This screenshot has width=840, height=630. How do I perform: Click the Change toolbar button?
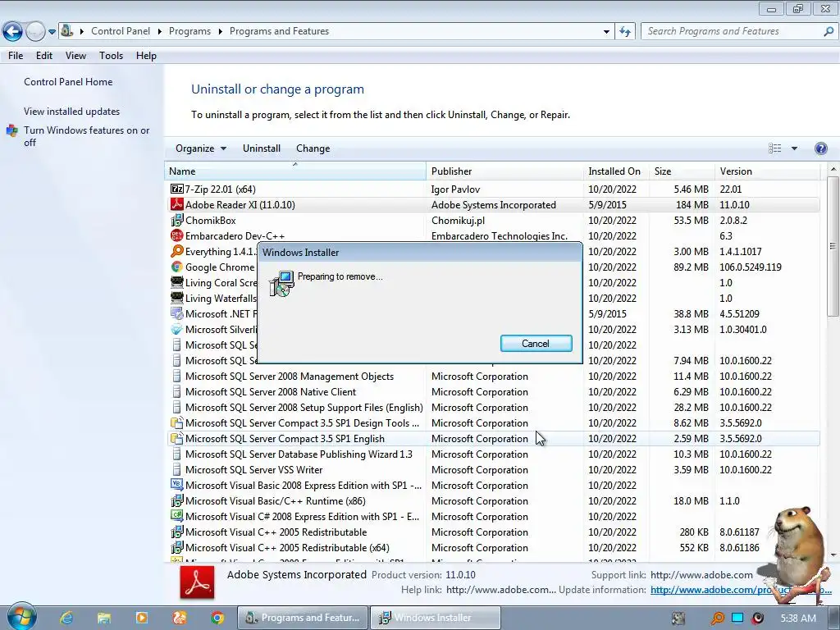coord(313,148)
